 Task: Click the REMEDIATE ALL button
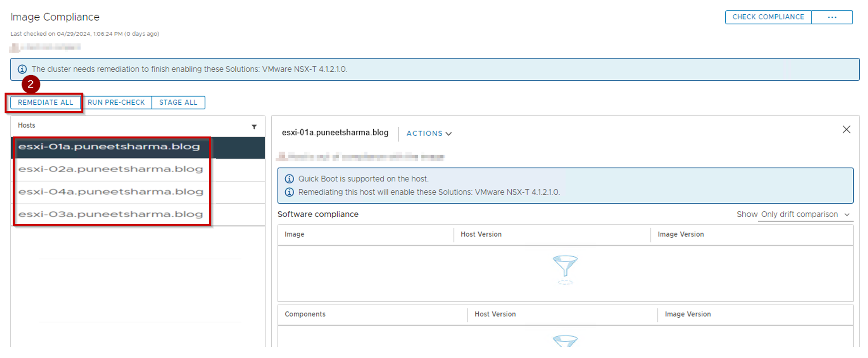46,103
